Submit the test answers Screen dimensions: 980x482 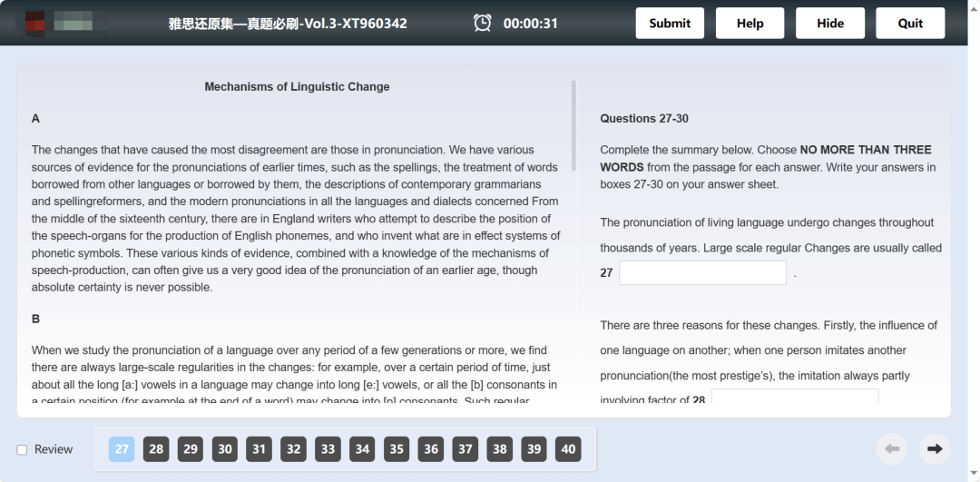point(670,23)
